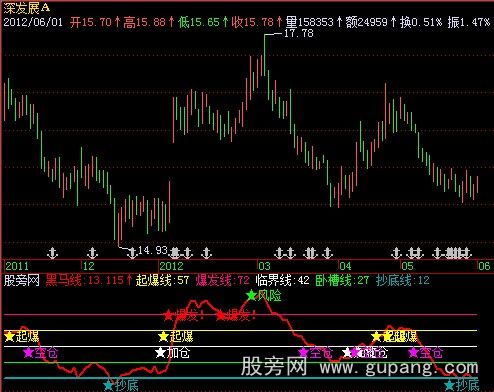Click the green 风险 star marker
This screenshot has height=392, width=494.
point(251,295)
